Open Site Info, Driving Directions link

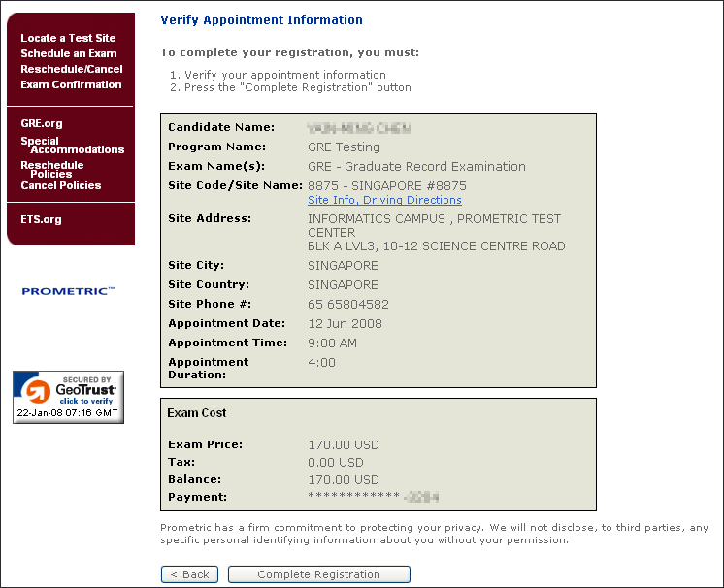tap(384, 200)
